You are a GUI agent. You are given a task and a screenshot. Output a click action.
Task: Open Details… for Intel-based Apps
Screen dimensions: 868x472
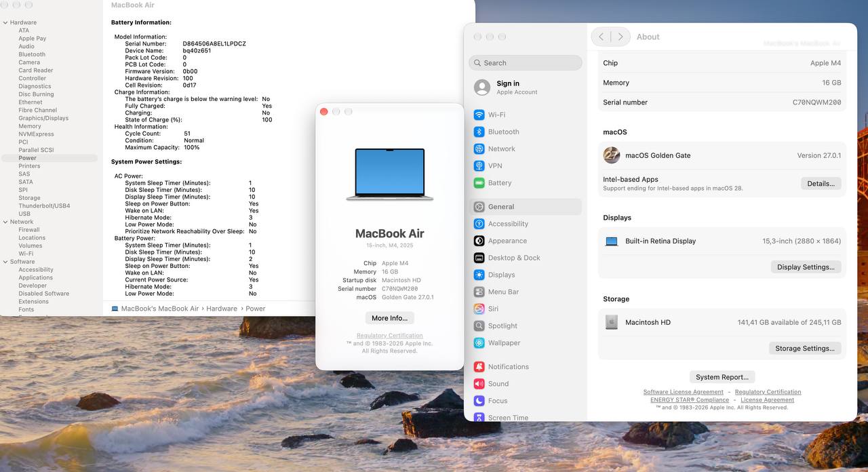pyautogui.click(x=821, y=184)
